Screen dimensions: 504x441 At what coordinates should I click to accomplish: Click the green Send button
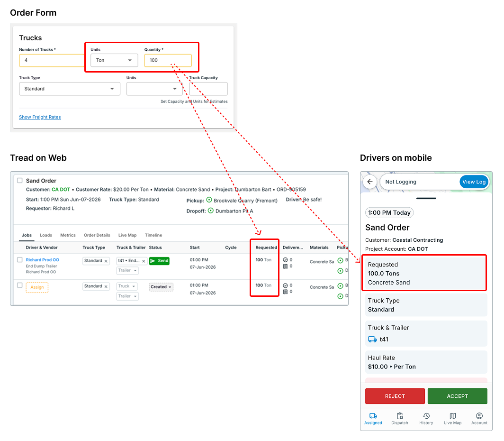159,261
